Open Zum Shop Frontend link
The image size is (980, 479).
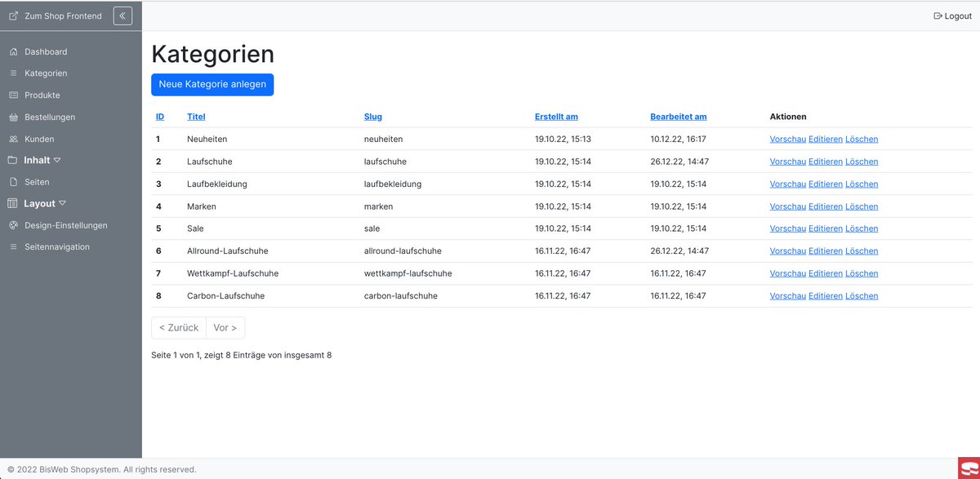(x=64, y=16)
